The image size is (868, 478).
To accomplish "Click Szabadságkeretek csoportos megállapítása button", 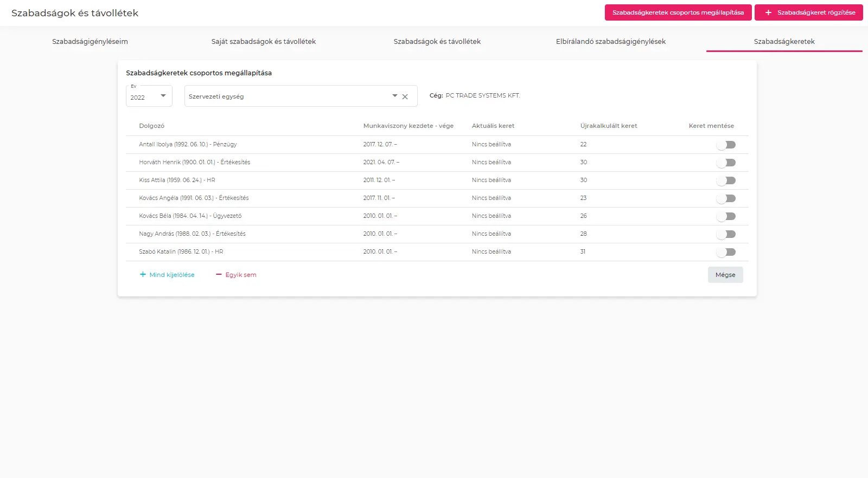I will coord(678,12).
